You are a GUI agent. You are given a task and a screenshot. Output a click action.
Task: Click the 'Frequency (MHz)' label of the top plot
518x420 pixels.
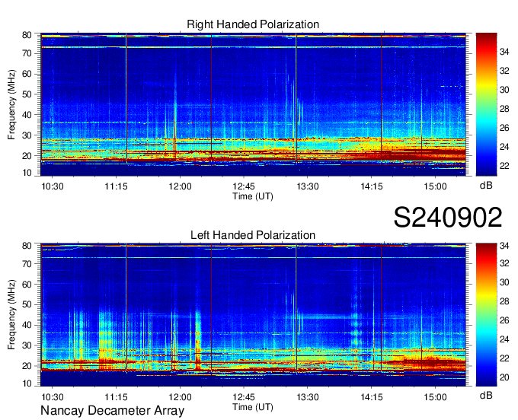(x=11, y=104)
